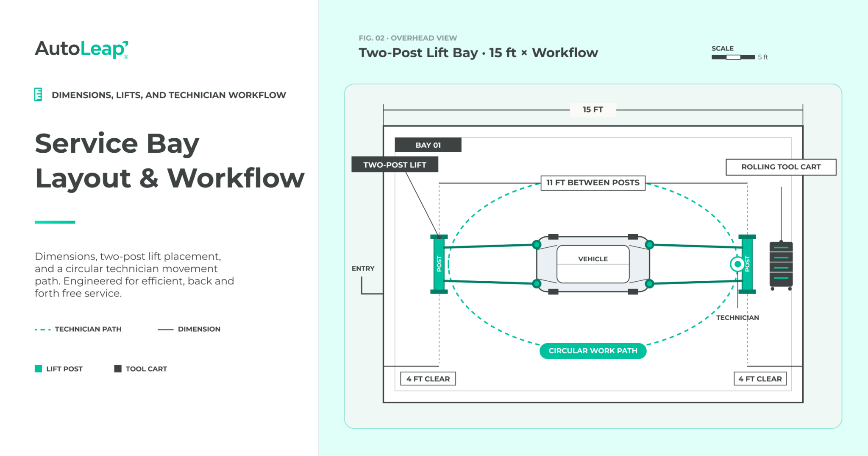The width and height of the screenshot is (868, 456).
Task: Click the ruler icon beside Dimensions heading
Action: pos(38,95)
